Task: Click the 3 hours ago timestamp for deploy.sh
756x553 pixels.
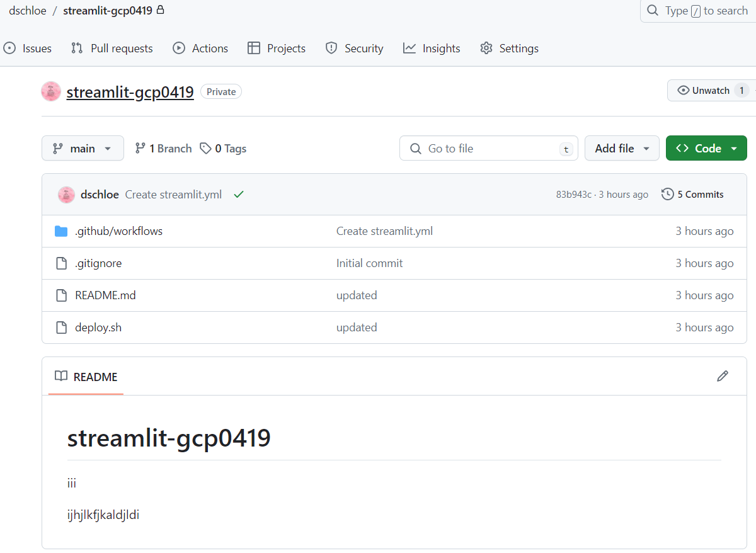Action: click(x=704, y=328)
